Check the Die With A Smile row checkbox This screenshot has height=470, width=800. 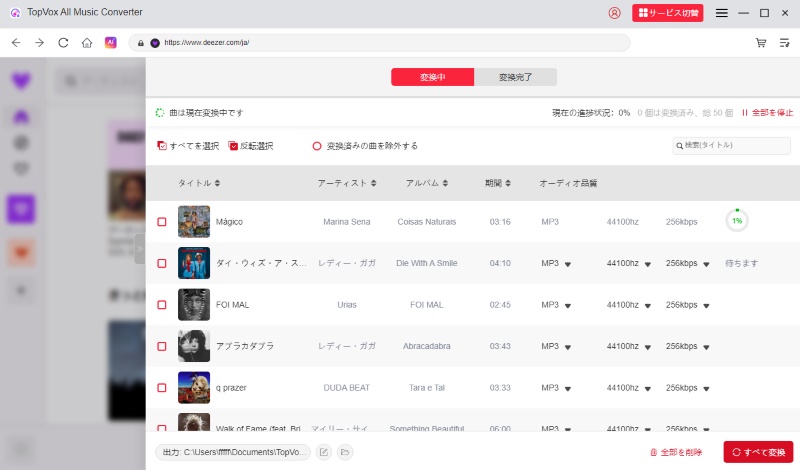(162, 263)
